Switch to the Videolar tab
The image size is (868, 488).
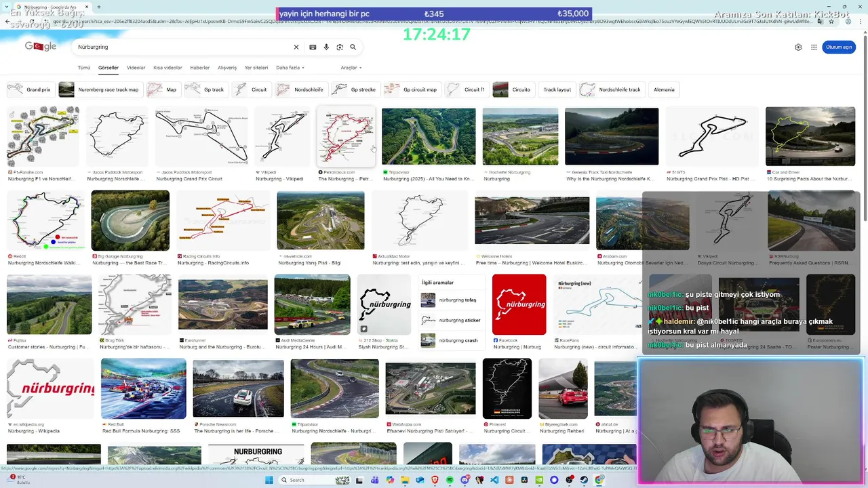[136, 68]
